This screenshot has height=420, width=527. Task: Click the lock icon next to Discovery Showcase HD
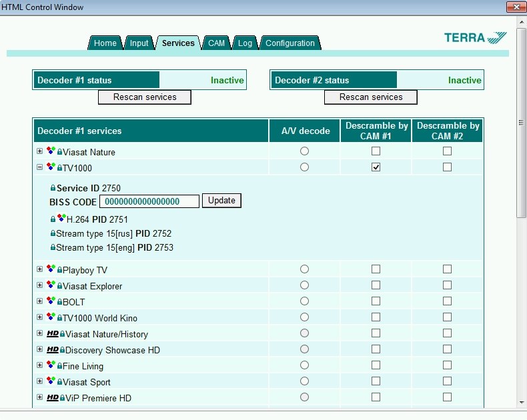point(62,350)
